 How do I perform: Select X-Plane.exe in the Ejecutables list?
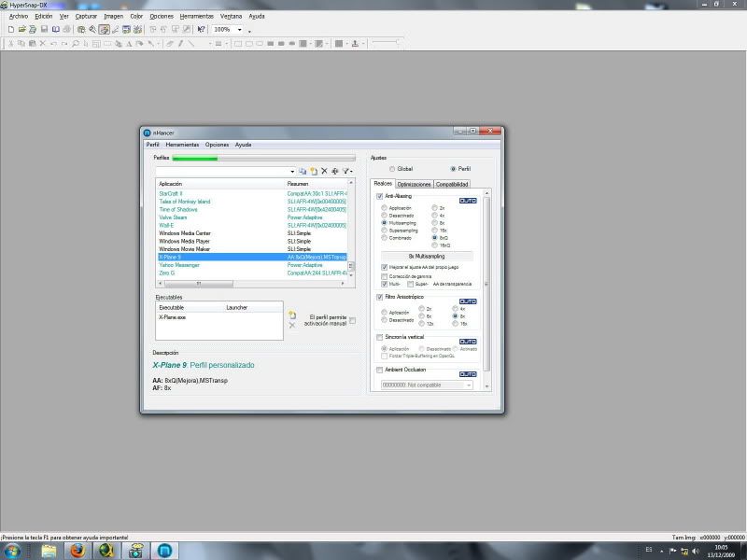click(x=172, y=317)
